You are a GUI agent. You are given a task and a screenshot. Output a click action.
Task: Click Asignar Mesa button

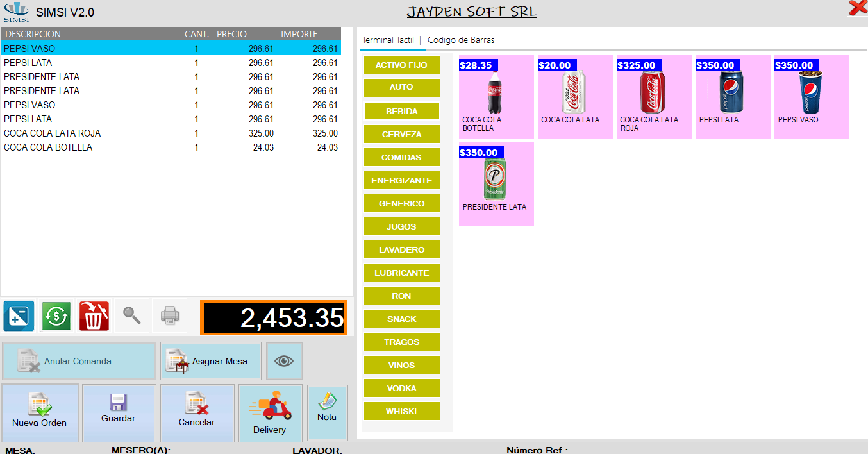point(211,361)
